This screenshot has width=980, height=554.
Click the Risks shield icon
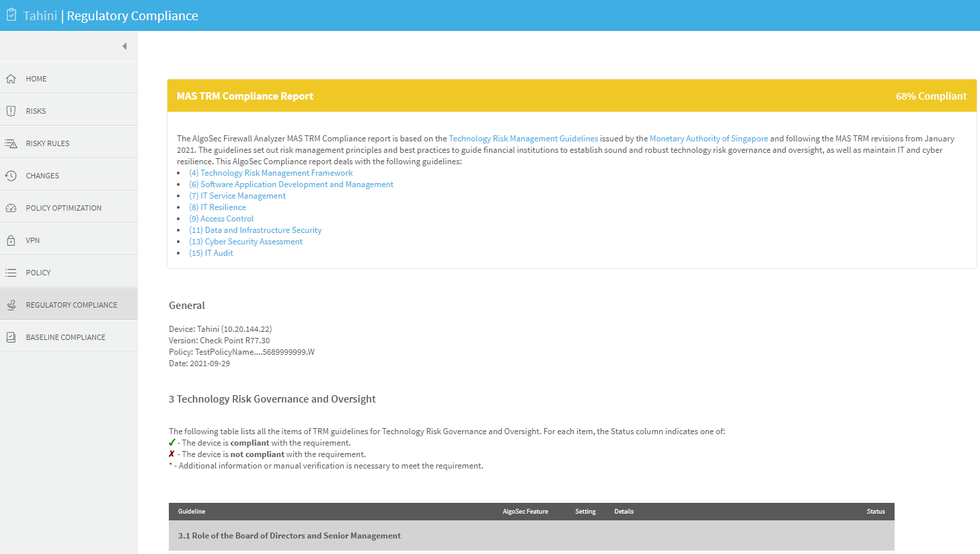tap(11, 111)
